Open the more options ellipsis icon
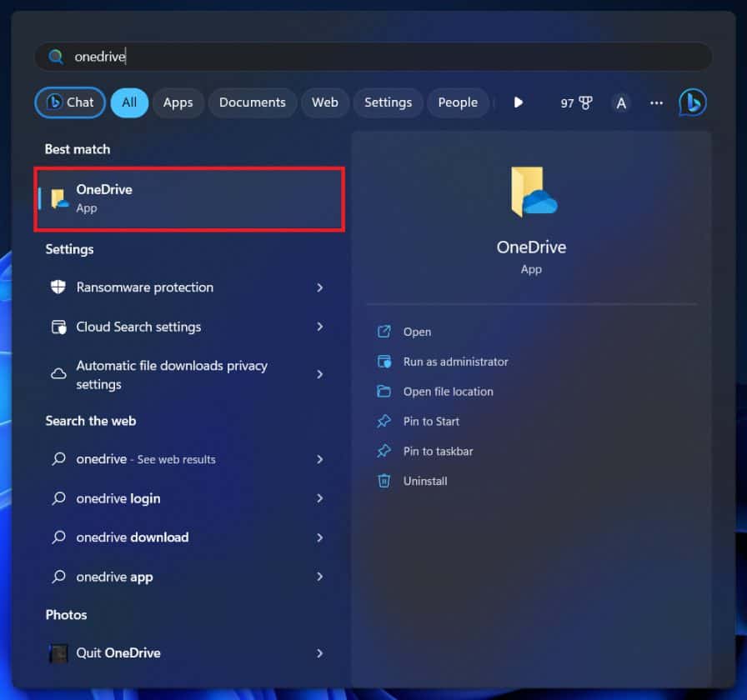 (x=656, y=102)
